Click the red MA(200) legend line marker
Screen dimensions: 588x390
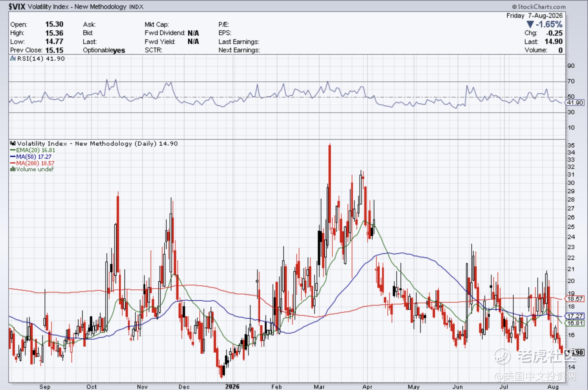13,163
